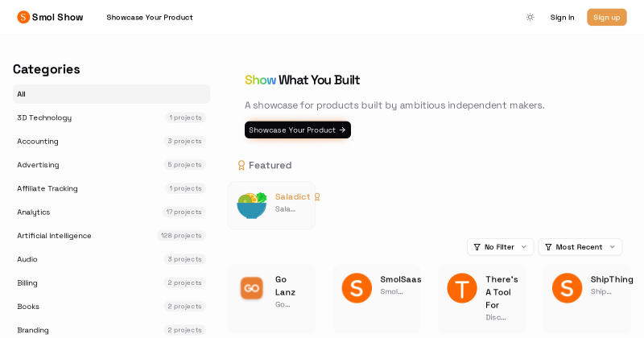Open the Affiliate Tracking category
This screenshot has width=644, height=338.
coord(111,188)
